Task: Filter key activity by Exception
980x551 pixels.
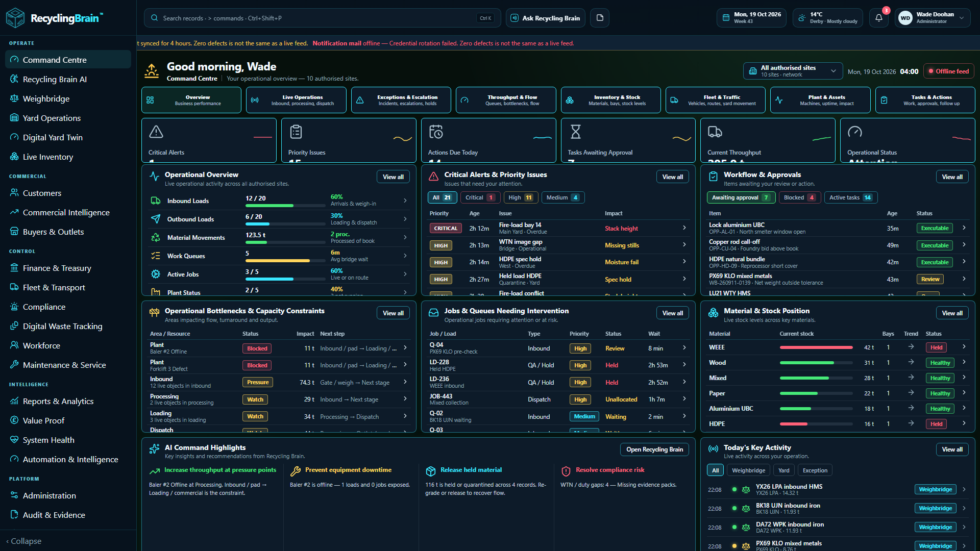Action: pos(815,470)
